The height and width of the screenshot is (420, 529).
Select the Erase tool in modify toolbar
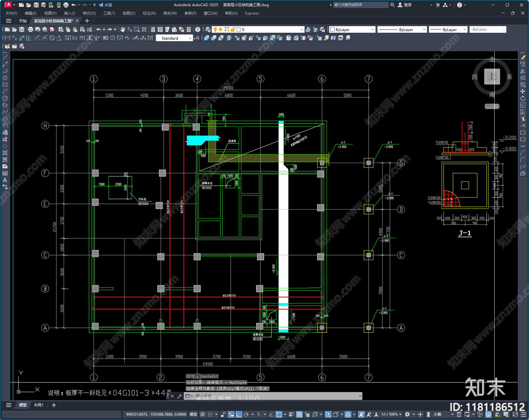(523, 58)
